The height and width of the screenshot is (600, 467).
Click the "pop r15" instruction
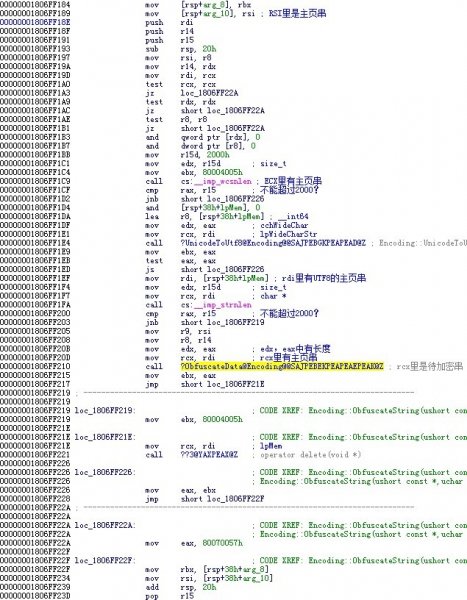tap(169, 596)
